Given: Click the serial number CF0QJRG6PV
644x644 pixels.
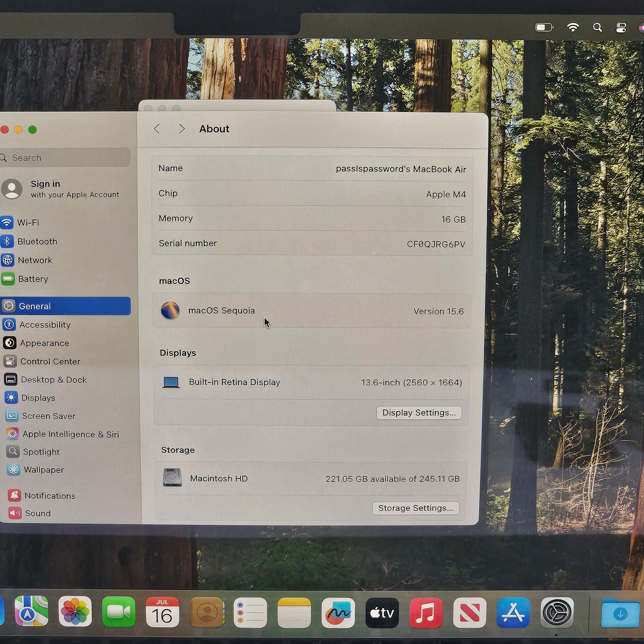Looking at the screenshot, I should [436, 244].
